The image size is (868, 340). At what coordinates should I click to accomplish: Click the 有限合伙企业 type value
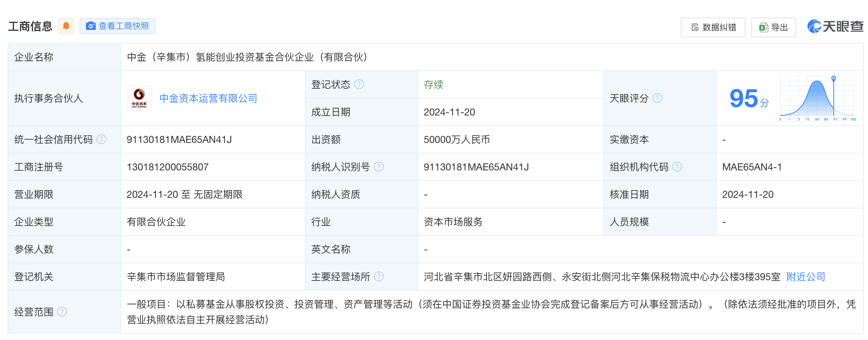click(156, 222)
